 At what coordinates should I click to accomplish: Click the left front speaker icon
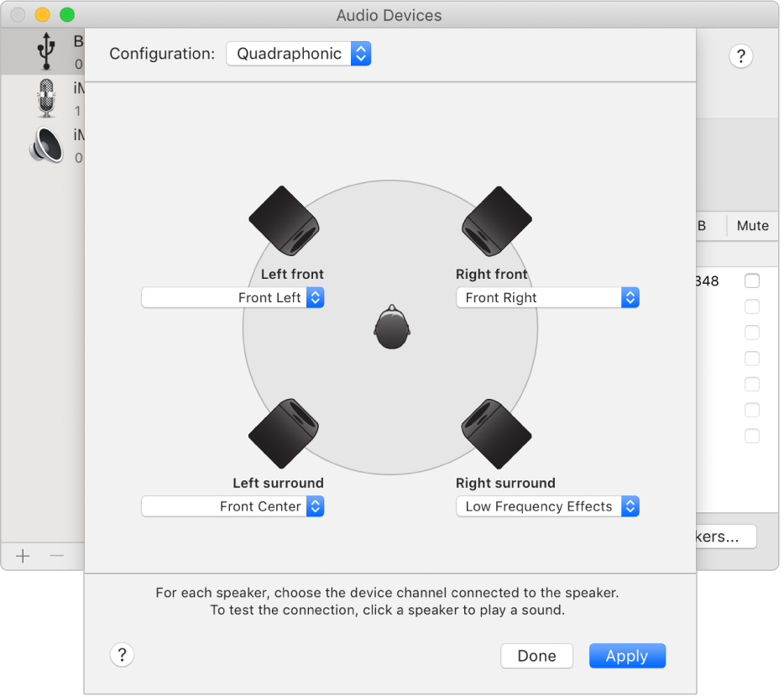pos(284,221)
